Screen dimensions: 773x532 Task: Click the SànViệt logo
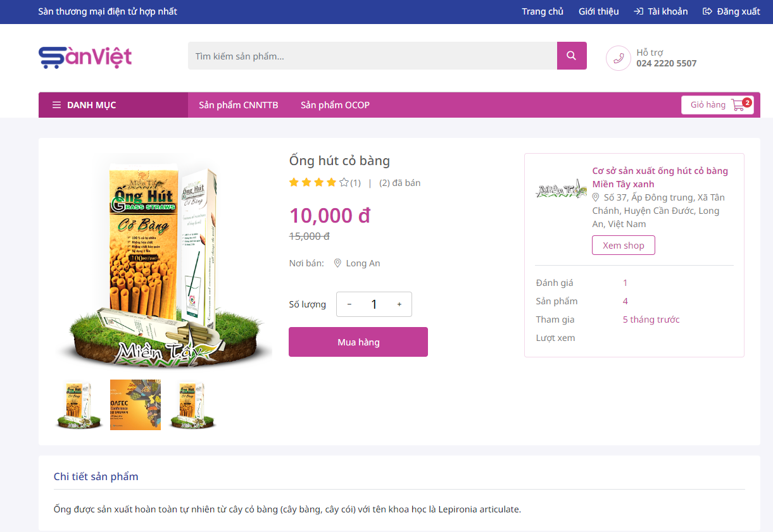tap(85, 57)
